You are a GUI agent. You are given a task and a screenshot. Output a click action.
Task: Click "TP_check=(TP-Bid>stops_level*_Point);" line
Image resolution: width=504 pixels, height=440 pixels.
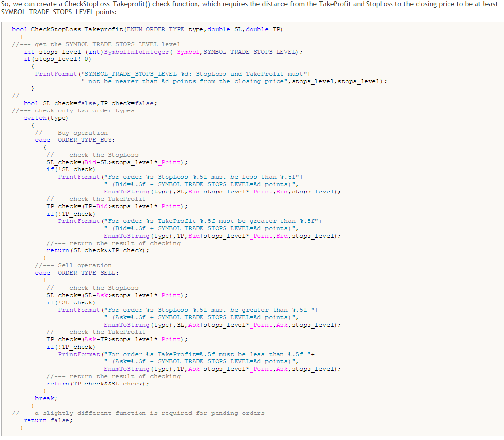point(117,206)
